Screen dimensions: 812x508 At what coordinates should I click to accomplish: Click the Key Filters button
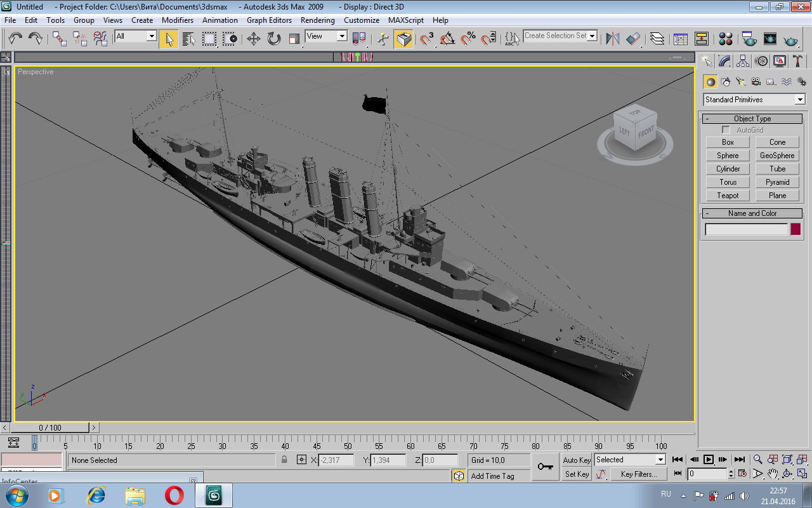[638, 474]
